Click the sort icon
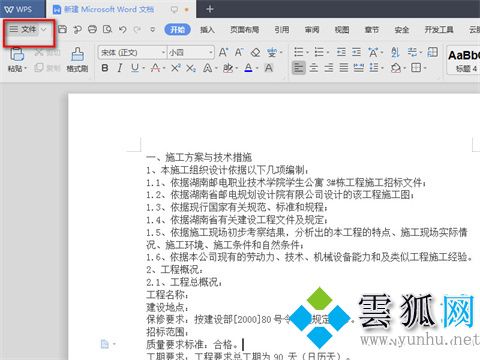The width and height of the screenshot is (480, 360). pyautogui.click(x=395, y=52)
